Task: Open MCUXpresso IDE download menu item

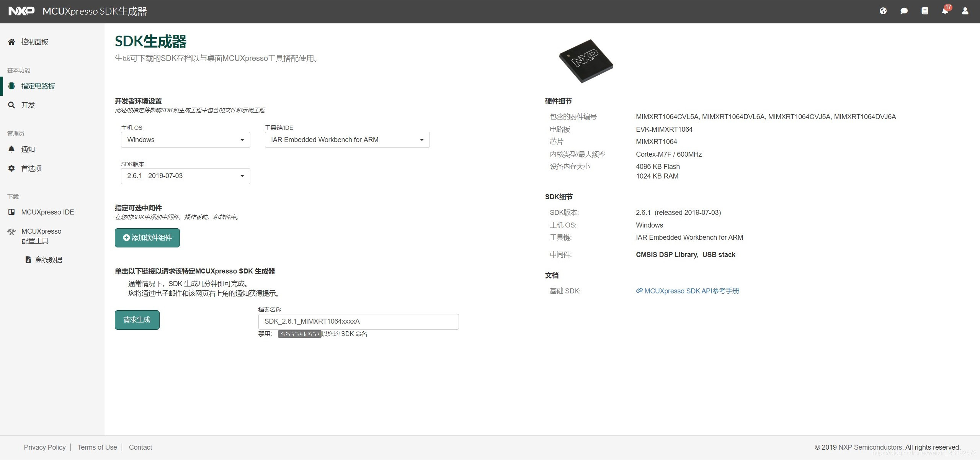Action: point(47,212)
